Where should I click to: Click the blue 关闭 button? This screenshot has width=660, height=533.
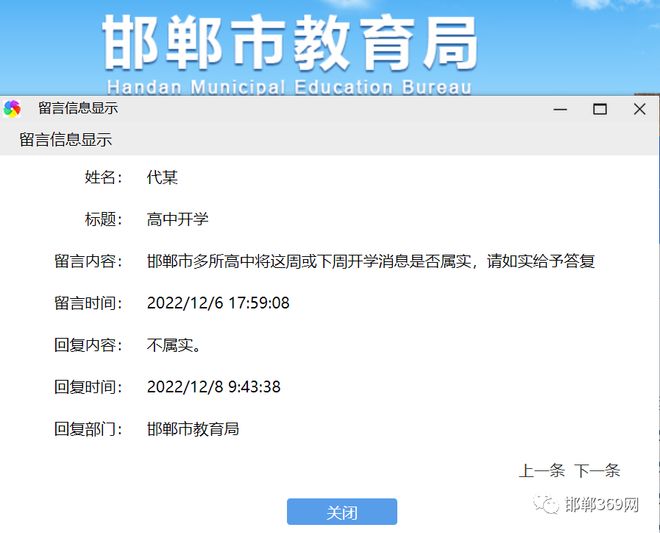coord(342,512)
